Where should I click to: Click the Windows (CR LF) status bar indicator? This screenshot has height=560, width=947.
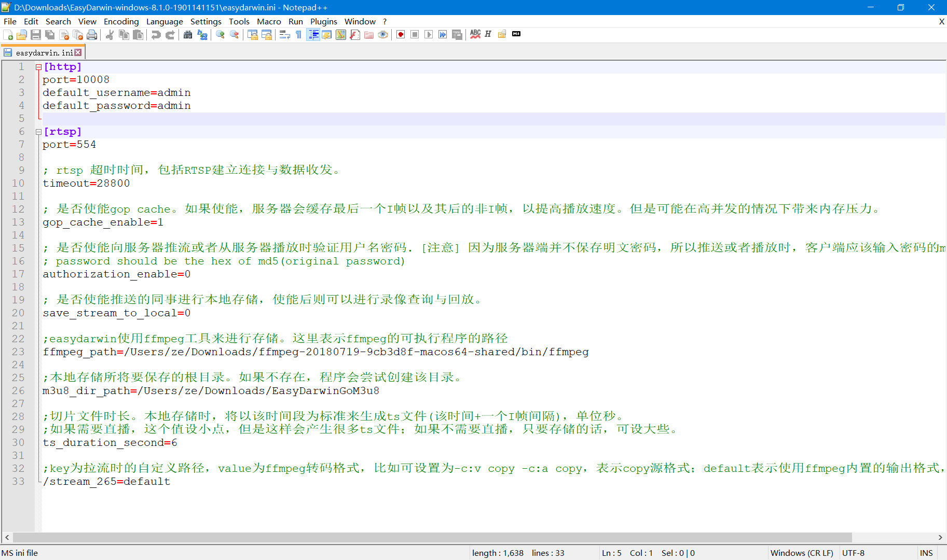802,553
